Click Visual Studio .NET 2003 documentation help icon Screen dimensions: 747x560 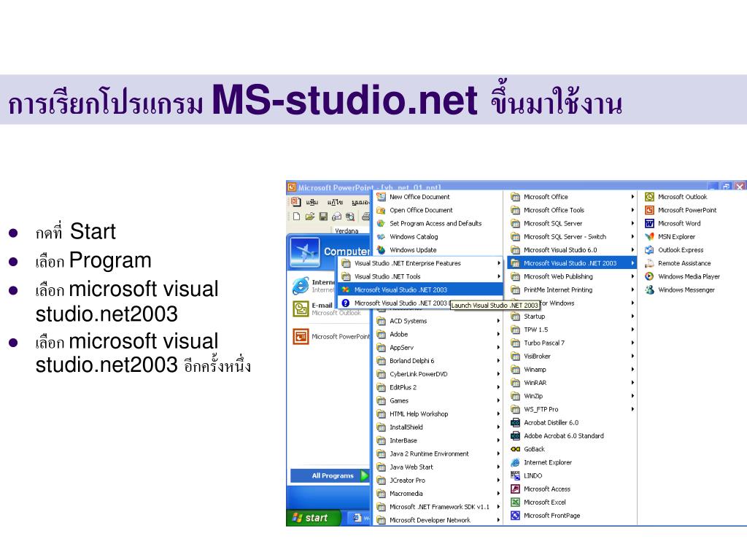(346, 303)
